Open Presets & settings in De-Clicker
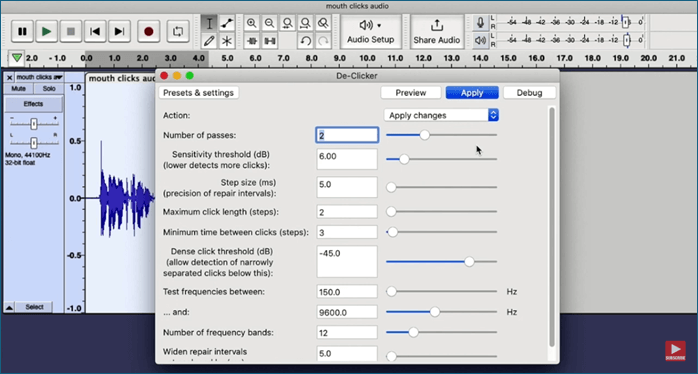 point(199,93)
